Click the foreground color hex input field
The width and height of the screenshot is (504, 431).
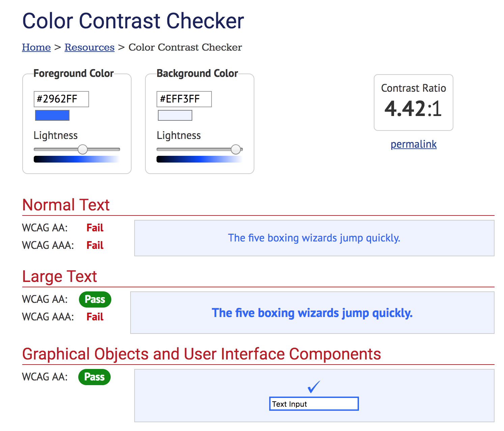point(61,99)
